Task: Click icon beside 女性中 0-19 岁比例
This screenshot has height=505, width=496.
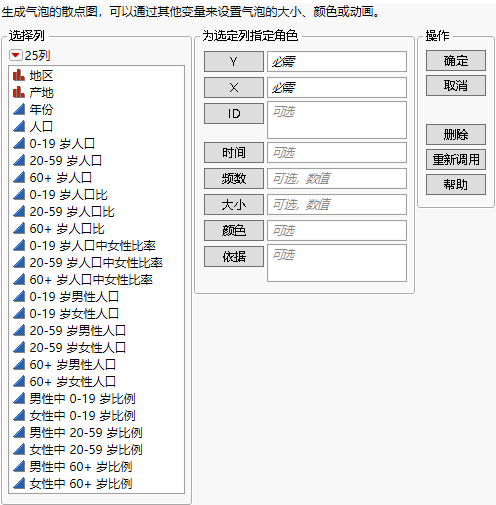Action: click(x=19, y=415)
